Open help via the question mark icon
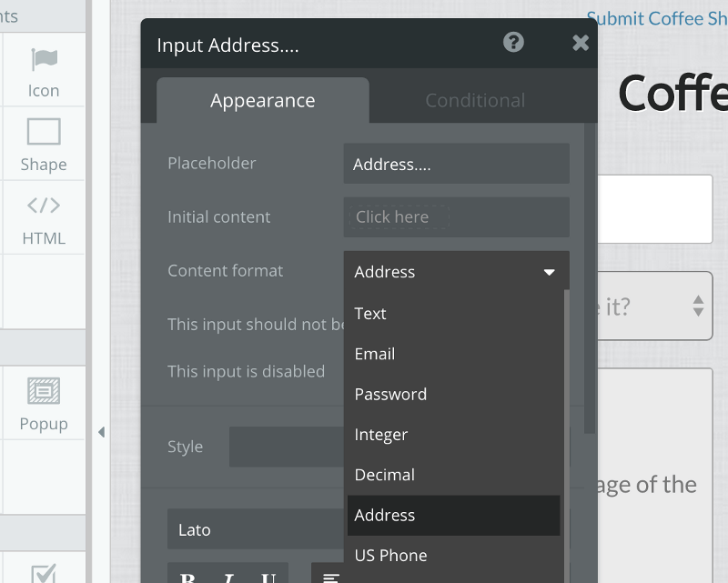Image resolution: width=728 pixels, height=583 pixels. [512, 42]
